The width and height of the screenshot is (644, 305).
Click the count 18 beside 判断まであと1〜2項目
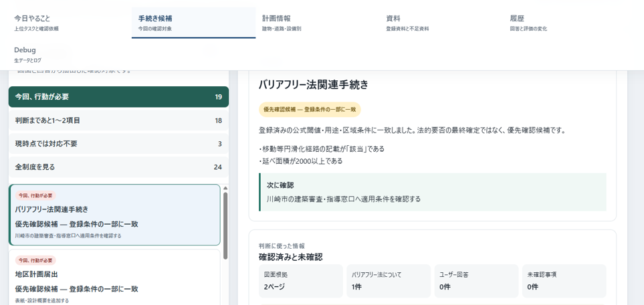(x=219, y=120)
